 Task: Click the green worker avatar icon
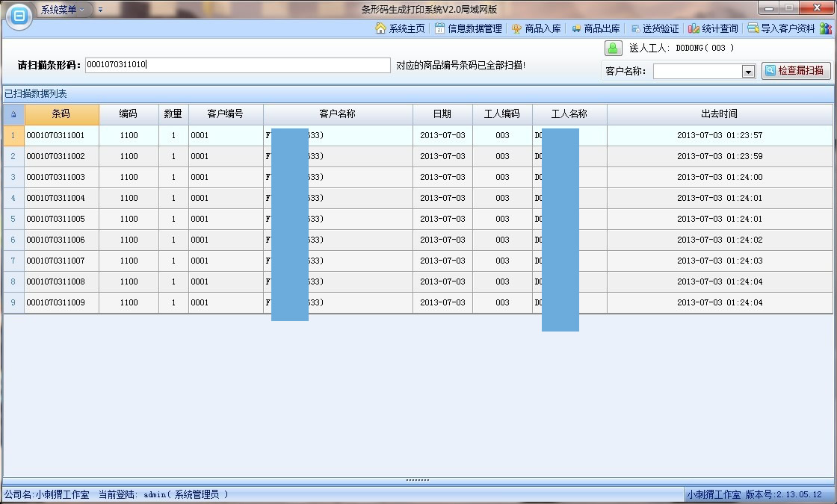pos(614,48)
